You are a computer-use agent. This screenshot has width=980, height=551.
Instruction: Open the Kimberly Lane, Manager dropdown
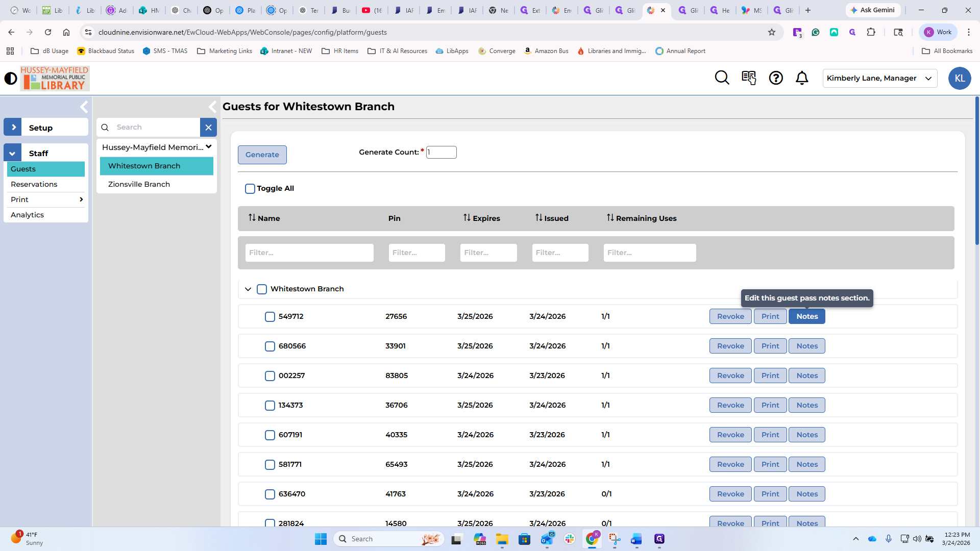coord(879,79)
